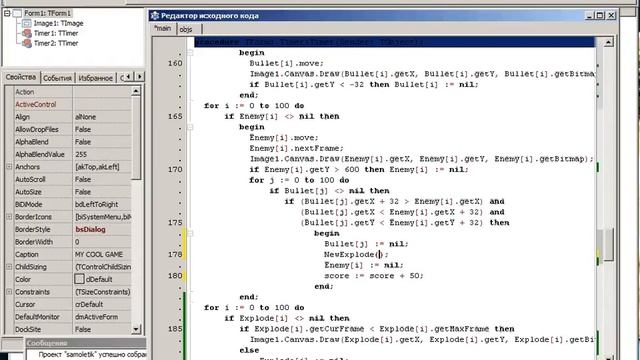Click the Image1 component icon
Screen dimensions: 640x360
[x=27, y=23]
